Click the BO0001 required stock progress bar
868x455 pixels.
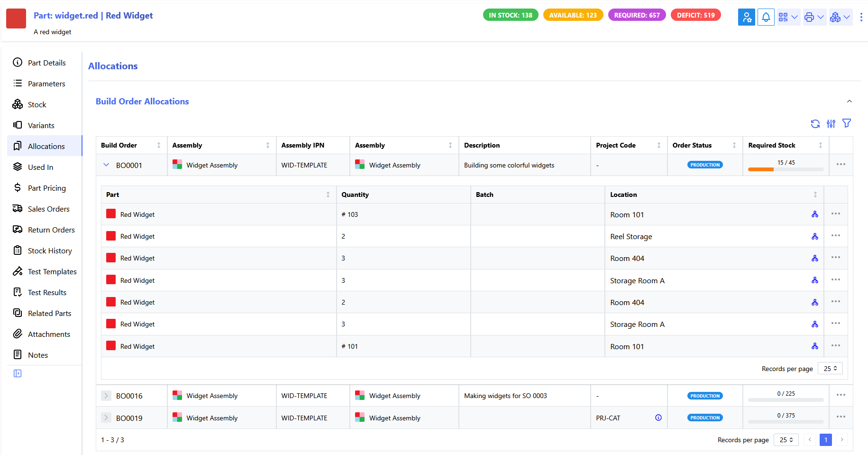(786, 169)
